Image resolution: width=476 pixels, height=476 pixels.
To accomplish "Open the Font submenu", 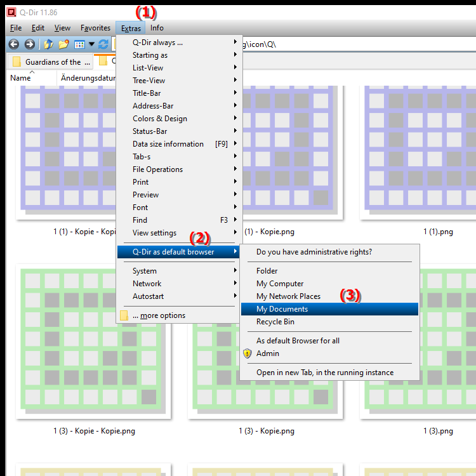I will pos(179,208).
